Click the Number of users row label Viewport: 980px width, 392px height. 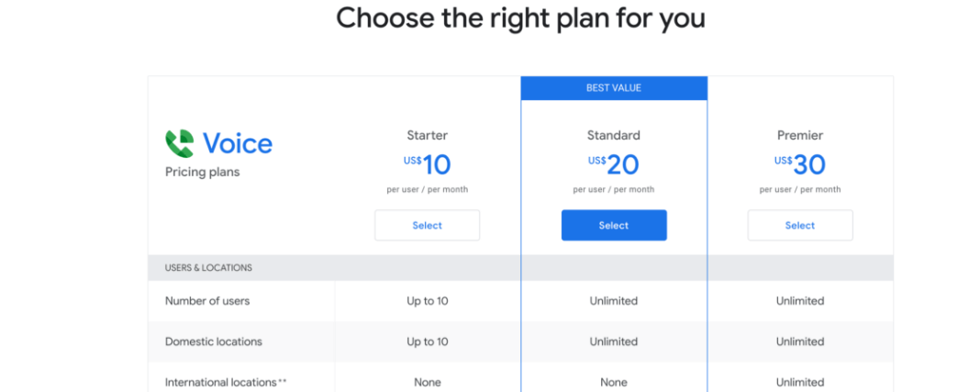206,301
